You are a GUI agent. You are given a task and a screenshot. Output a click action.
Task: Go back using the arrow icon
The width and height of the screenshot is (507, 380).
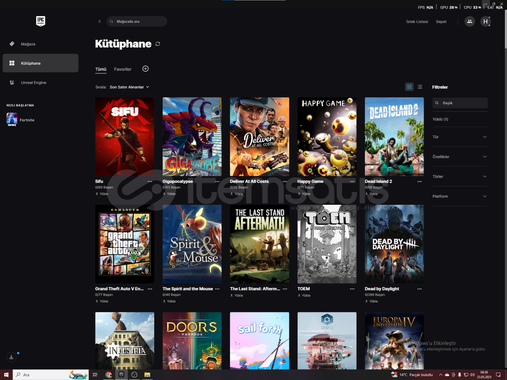[x=99, y=22]
